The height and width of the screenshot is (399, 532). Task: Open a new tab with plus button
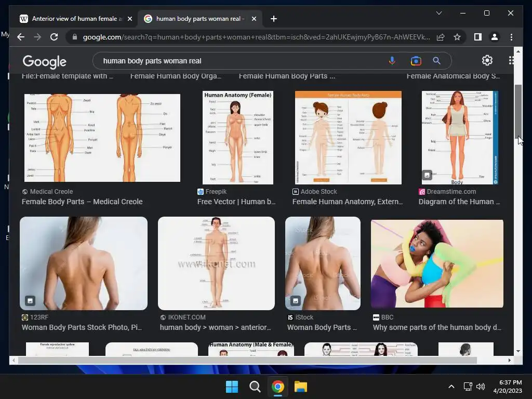[x=273, y=19]
